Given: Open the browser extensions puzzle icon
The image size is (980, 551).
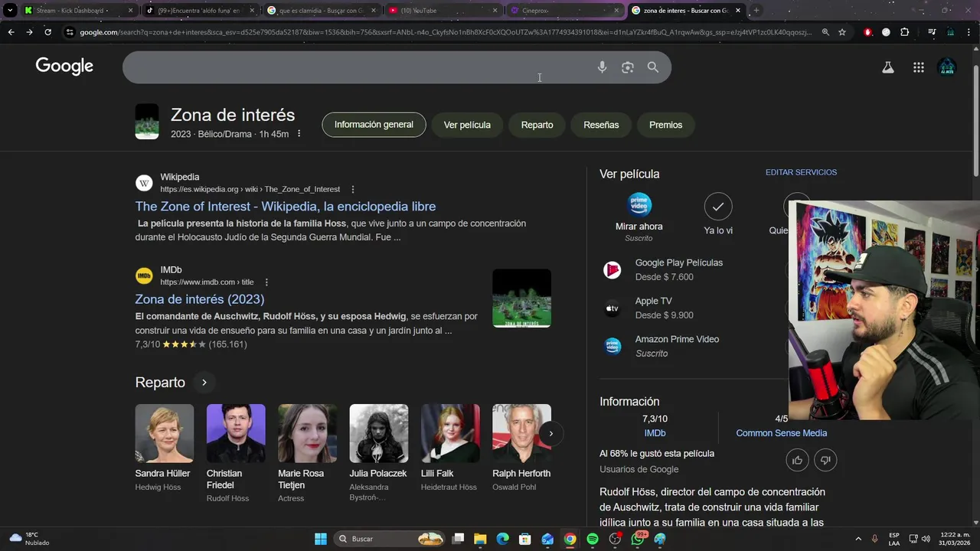Looking at the screenshot, I should [905, 32].
